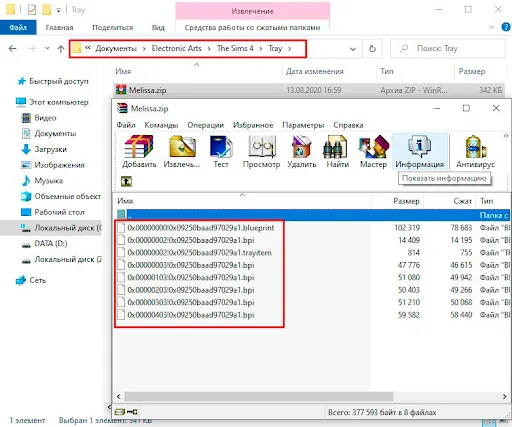Viewport: 512px width, 427px height.
Task: Launch the Мастер (Wizard) tool
Action: [373, 151]
